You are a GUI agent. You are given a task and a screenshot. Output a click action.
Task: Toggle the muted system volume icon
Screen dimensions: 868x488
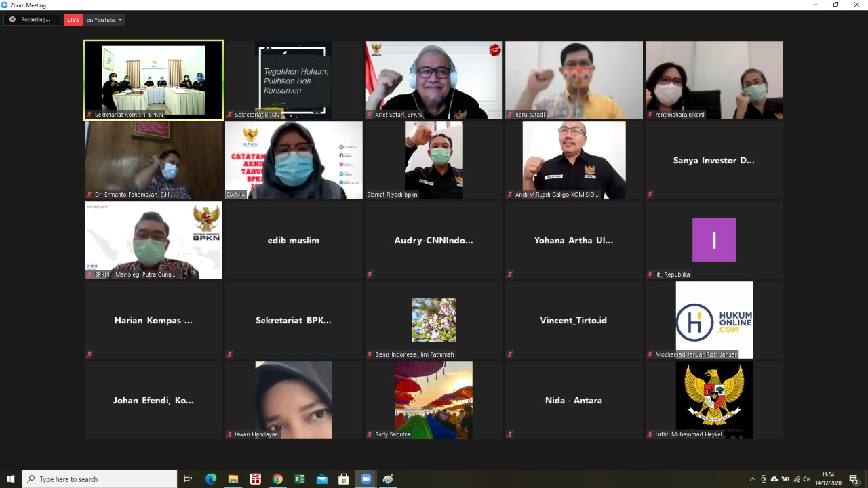coord(807,479)
